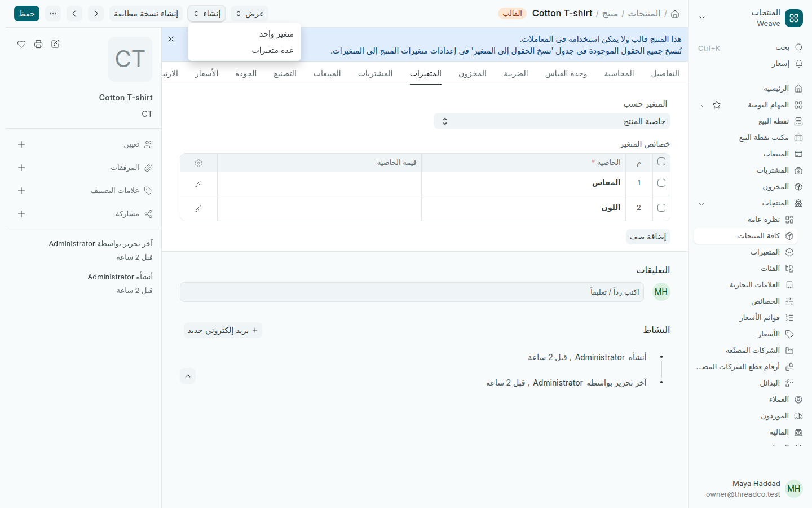Switch to the المشتريات tab

pos(376,73)
